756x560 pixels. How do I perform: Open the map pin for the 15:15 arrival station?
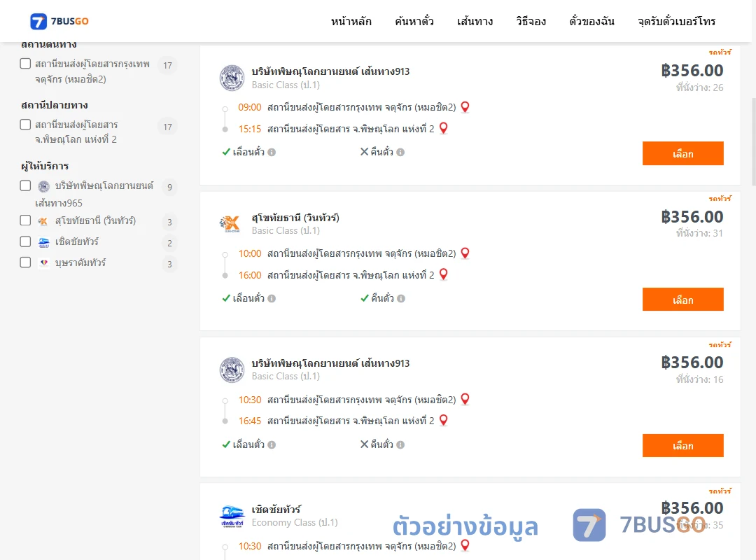point(444,128)
